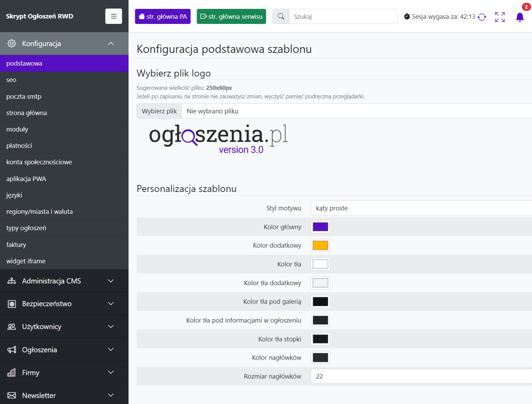This screenshot has height=404, width=532.
Task: Click the Wybierz plik file chooser
Action: point(159,111)
